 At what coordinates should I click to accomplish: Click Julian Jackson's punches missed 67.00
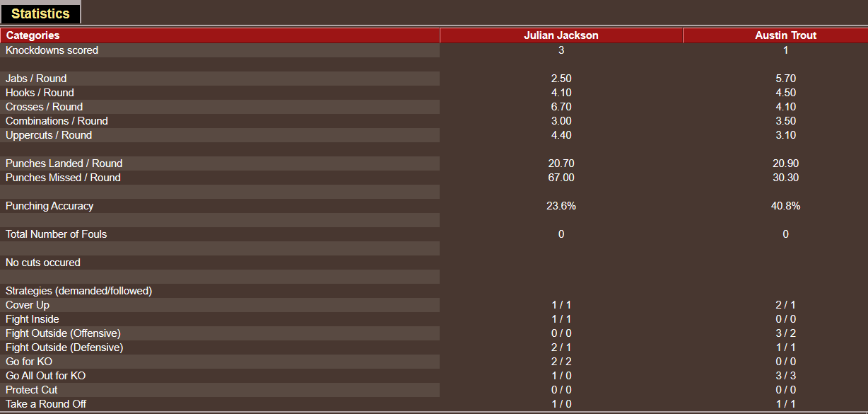tap(561, 178)
